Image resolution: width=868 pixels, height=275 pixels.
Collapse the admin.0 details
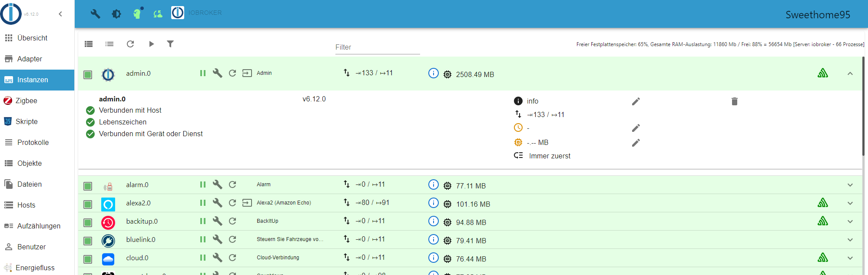850,74
